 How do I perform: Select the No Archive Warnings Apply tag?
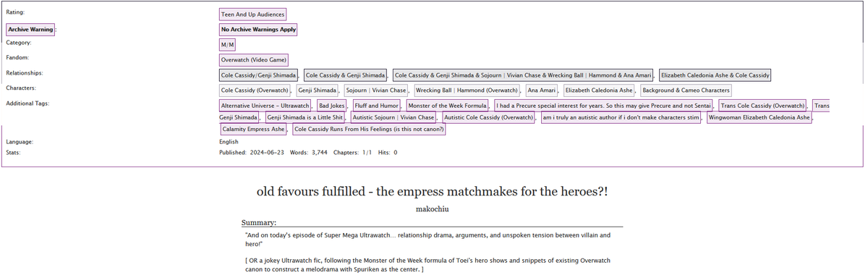pos(258,30)
